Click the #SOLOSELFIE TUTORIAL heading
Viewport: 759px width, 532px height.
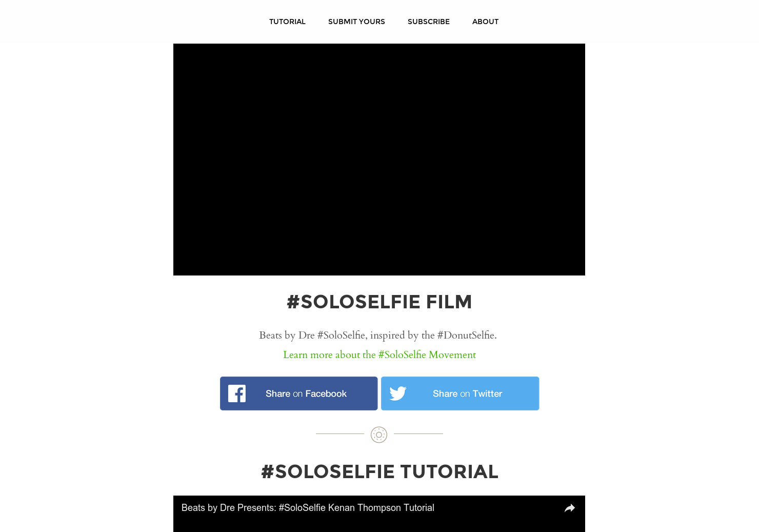point(379,471)
